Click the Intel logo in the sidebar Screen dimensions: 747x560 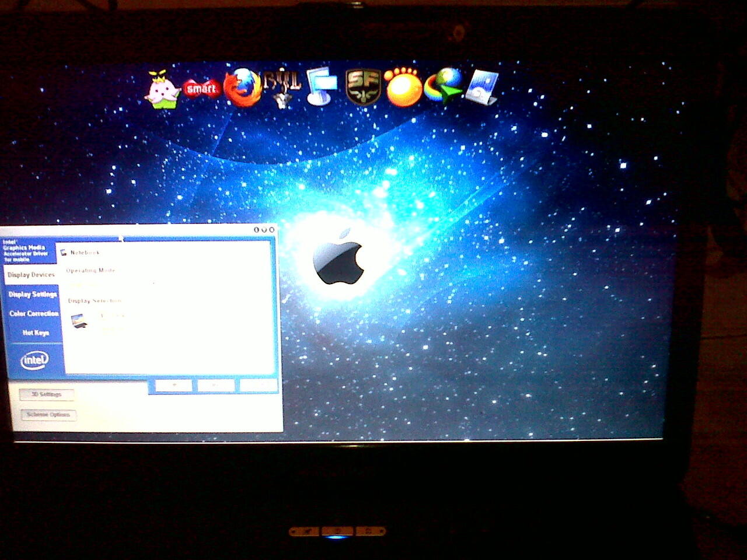(x=34, y=360)
